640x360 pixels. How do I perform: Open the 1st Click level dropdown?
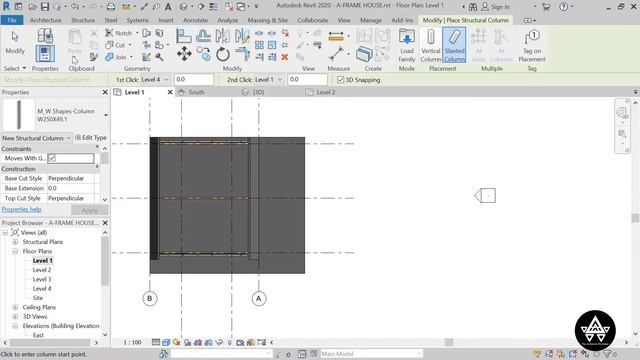pyautogui.click(x=155, y=80)
